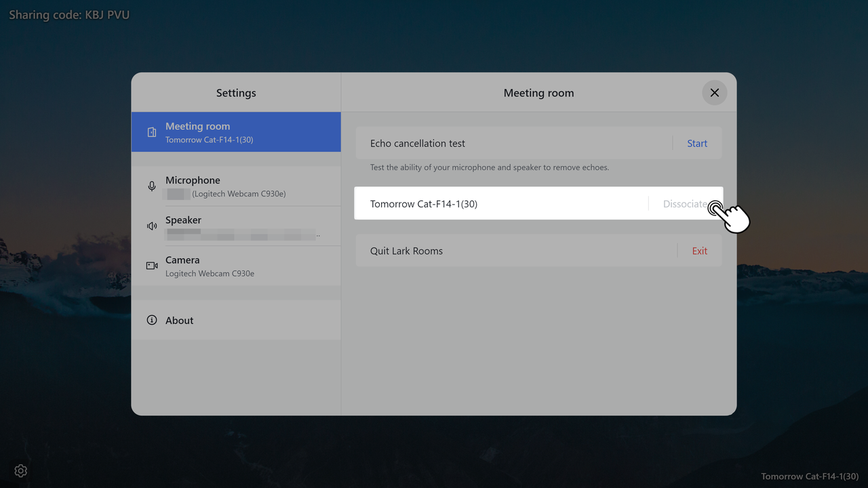
Task: Select the Echo cancellation test row label
Action: (418, 144)
